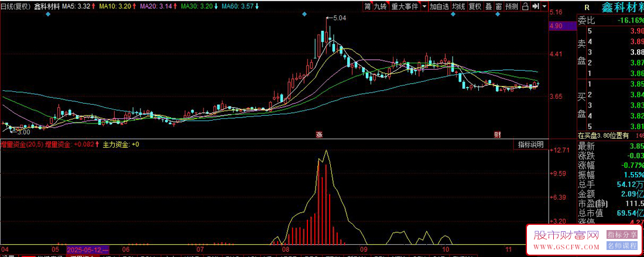
Task: Click the red 涨 marker on chart
Action: [x=320, y=135]
